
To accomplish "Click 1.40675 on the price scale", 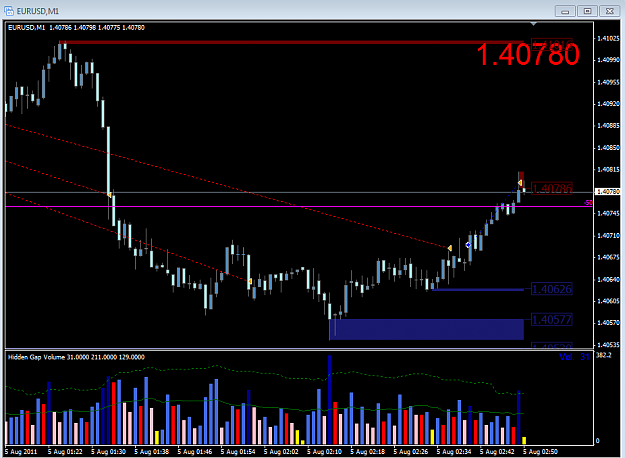I will pos(608,257).
